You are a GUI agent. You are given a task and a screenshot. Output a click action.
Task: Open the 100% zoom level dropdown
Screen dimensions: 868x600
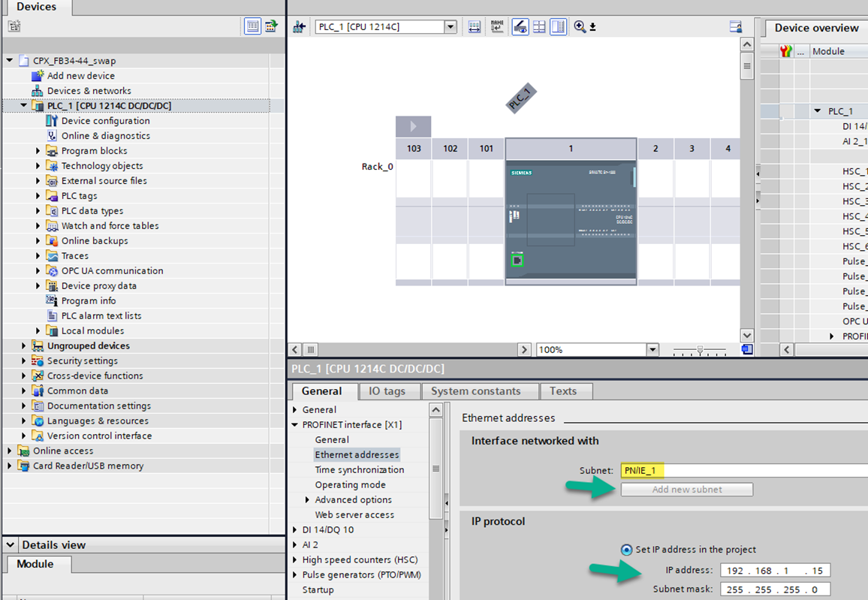tap(653, 349)
